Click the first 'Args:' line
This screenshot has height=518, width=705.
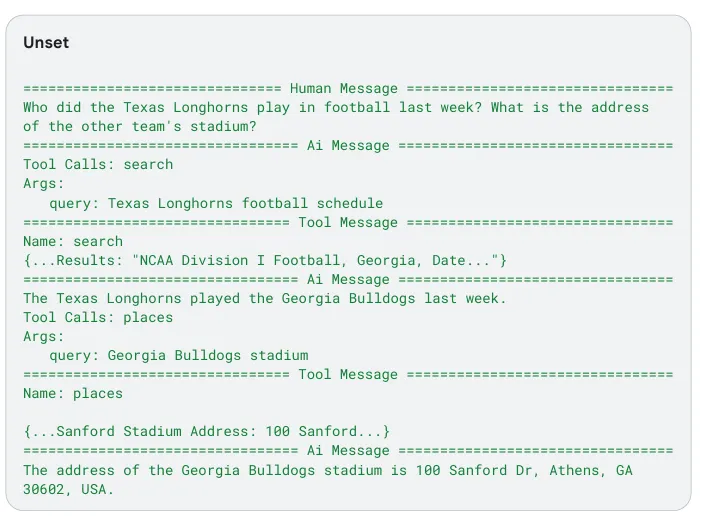point(44,183)
